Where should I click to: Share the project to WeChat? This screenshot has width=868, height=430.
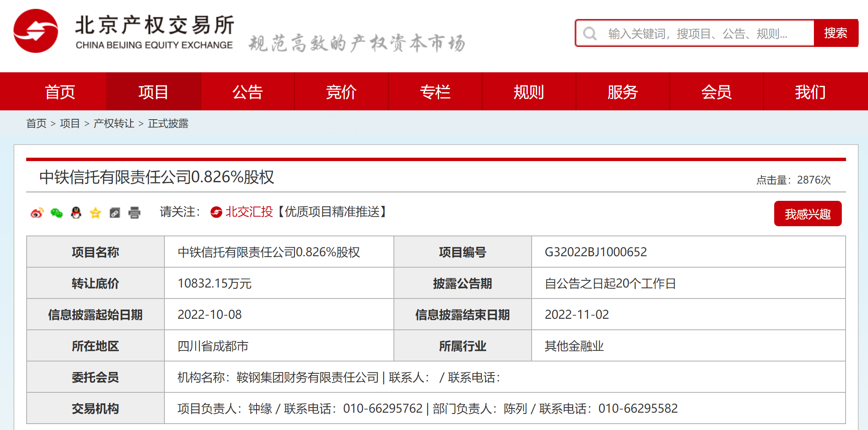point(57,213)
